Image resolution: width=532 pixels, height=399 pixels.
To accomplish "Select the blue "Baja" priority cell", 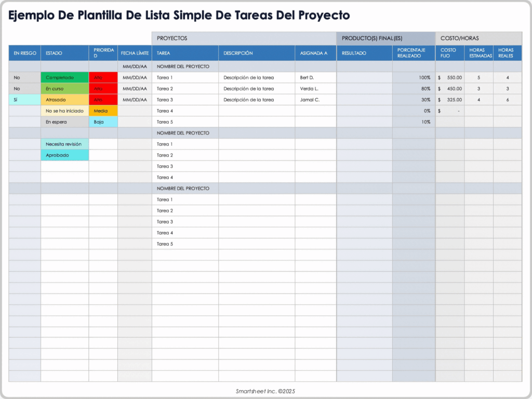I will [103, 122].
